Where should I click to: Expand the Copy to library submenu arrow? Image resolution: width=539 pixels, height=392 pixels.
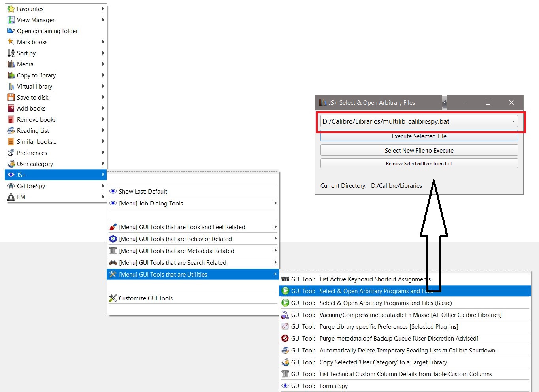tap(103, 75)
